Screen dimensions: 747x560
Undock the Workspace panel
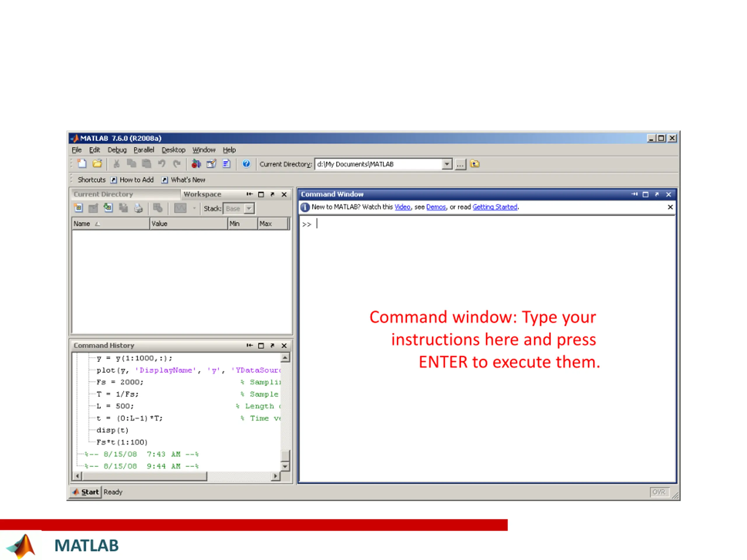[x=273, y=195]
